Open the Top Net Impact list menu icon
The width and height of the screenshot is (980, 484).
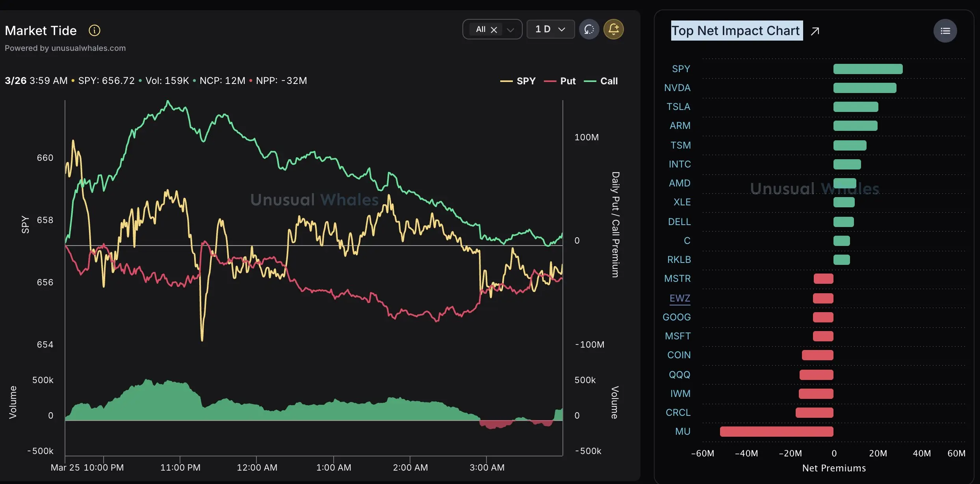pyautogui.click(x=945, y=31)
